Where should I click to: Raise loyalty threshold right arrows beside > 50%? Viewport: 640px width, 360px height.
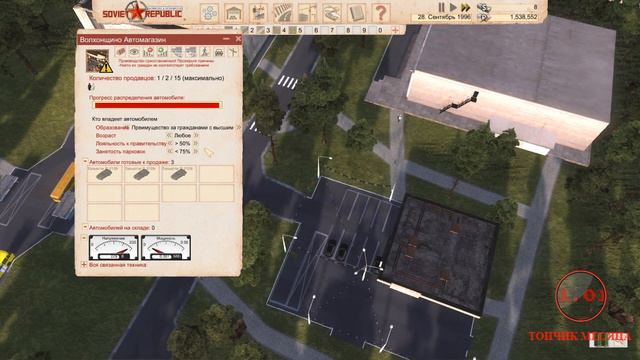[196, 143]
